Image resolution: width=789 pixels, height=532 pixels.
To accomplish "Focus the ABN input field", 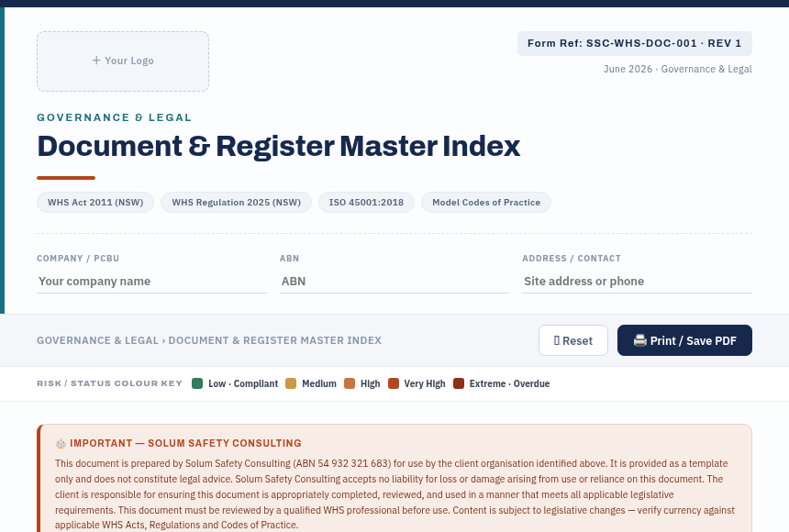I will pos(394,282).
